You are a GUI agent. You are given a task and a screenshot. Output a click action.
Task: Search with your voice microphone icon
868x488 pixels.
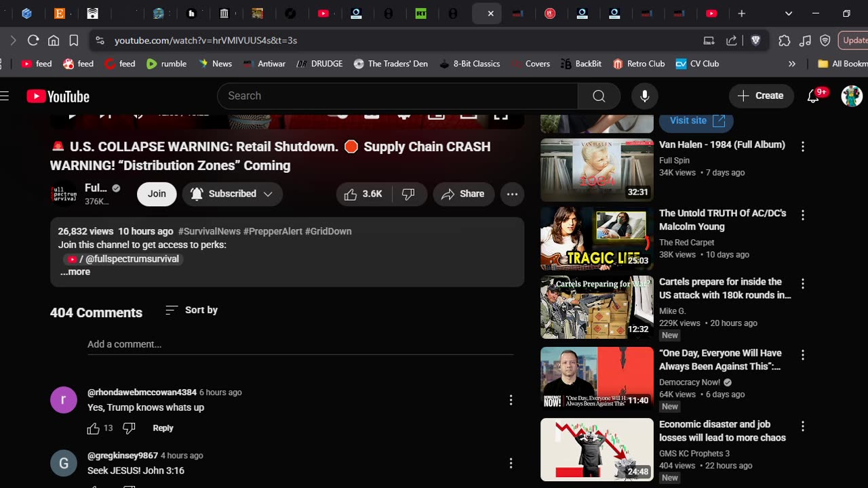[645, 96]
